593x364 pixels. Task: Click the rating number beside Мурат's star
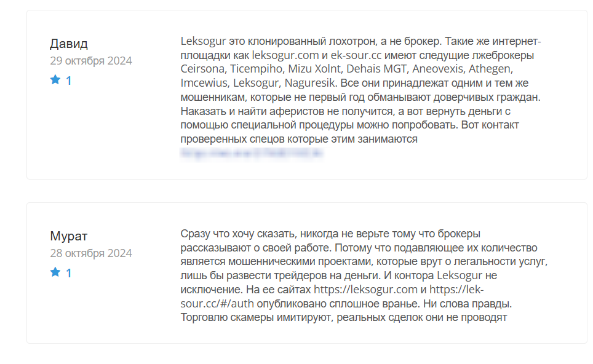coord(69,273)
